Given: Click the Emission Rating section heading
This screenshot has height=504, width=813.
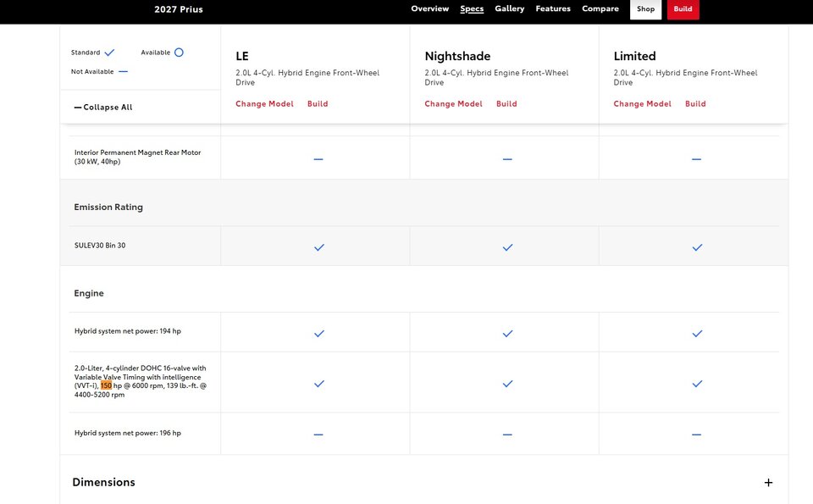Looking at the screenshot, I should click(x=108, y=207).
